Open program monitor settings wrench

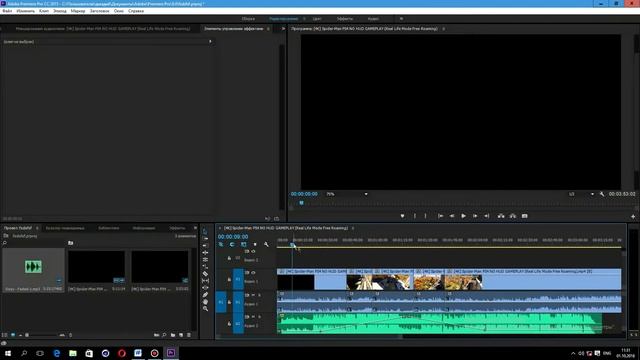(x=602, y=194)
